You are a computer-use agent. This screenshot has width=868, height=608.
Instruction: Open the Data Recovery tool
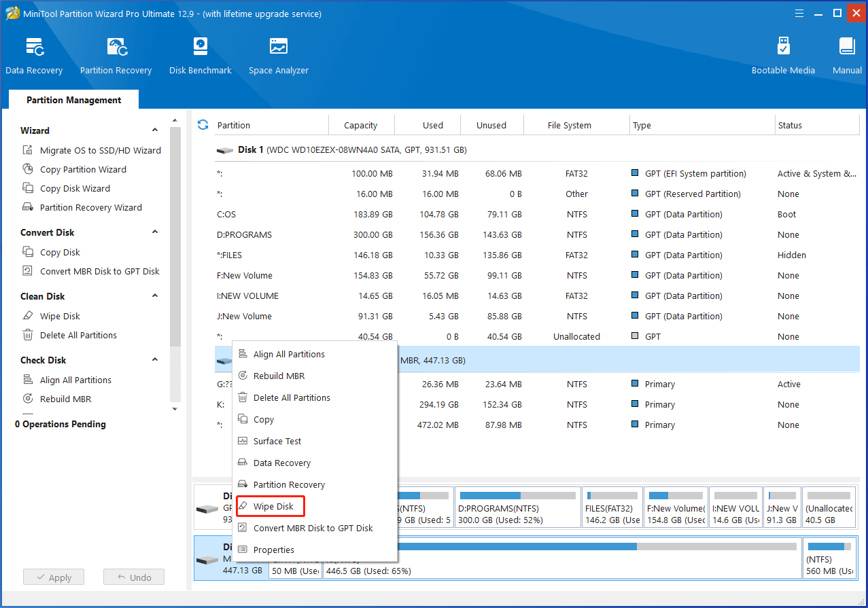pos(34,56)
